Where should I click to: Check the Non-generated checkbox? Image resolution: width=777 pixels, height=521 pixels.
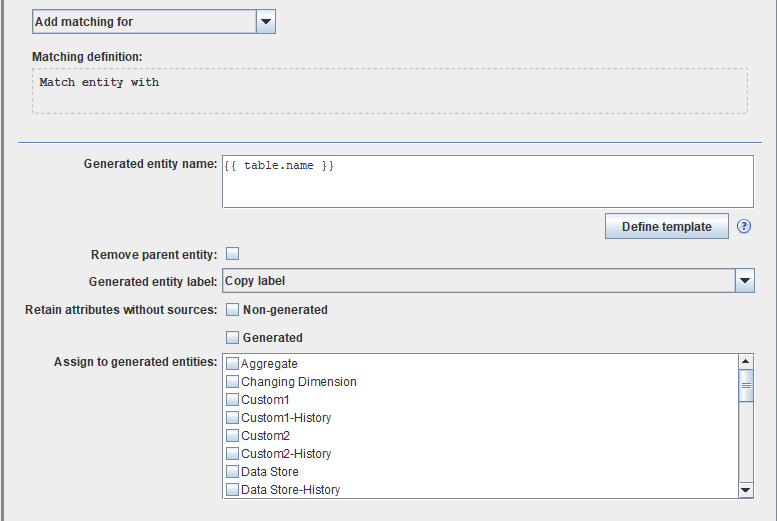coord(232,310)
